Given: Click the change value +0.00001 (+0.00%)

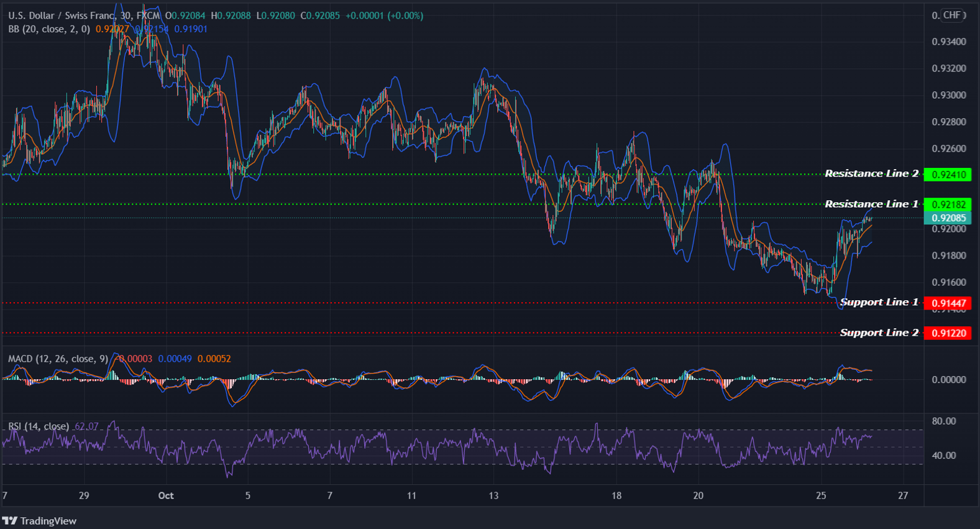Looking at the screenshot, I should coord(384,16).
